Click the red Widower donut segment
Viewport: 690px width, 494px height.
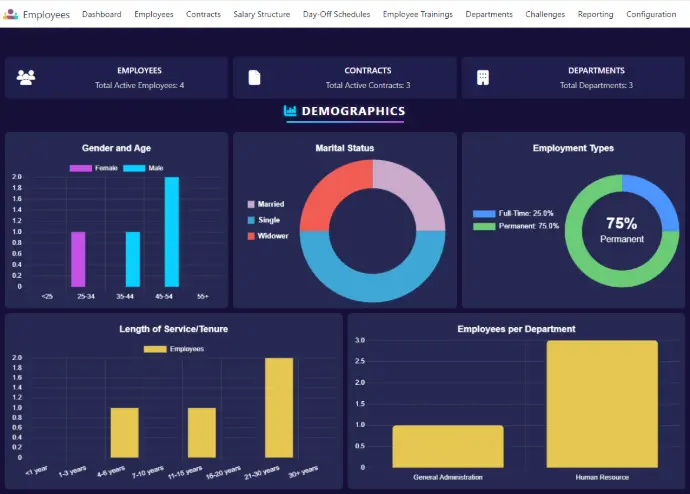coord(332,190)
